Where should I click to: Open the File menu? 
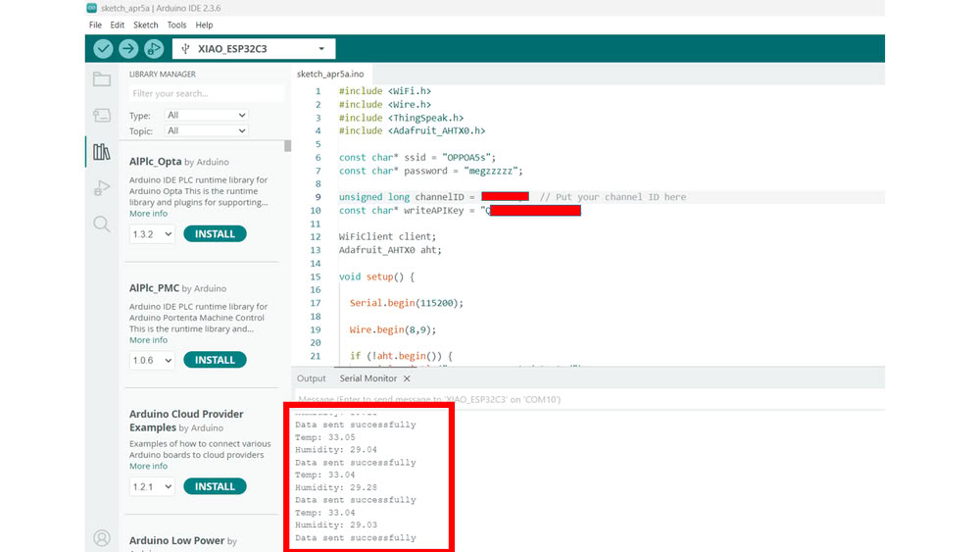95,25
